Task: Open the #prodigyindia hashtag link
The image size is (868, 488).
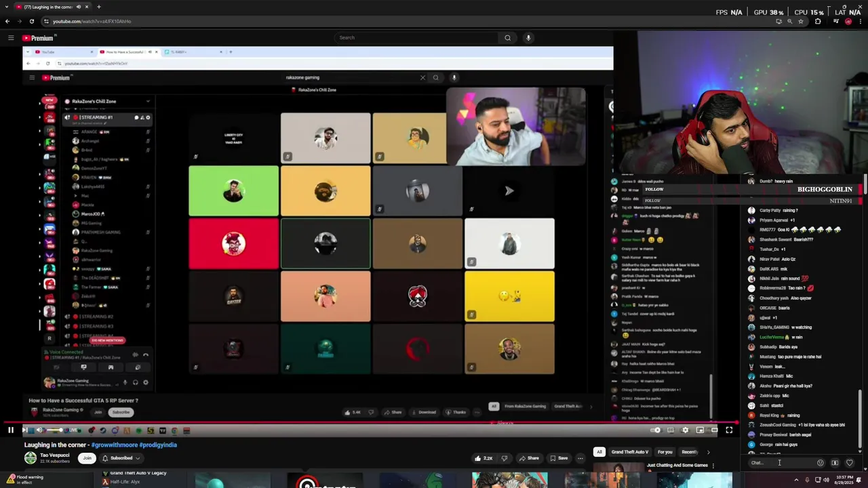Action: pyautogui.click(x=159, y=445)
